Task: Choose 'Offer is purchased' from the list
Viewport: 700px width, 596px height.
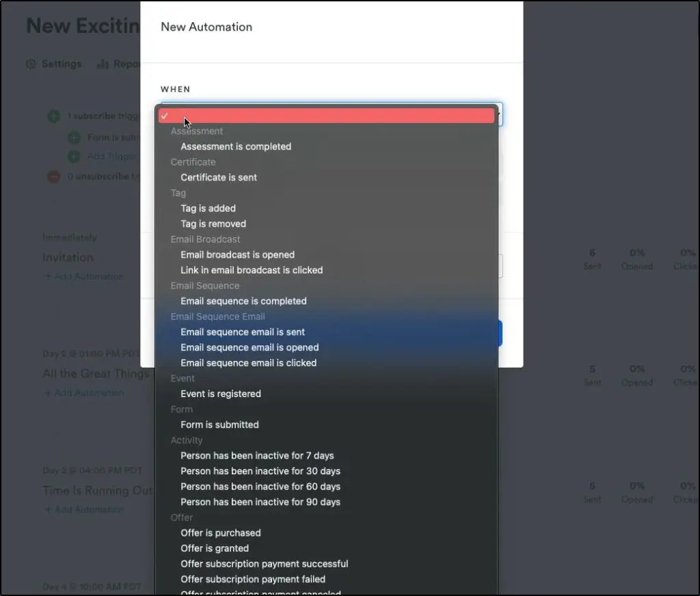Action: coord(221,532)
